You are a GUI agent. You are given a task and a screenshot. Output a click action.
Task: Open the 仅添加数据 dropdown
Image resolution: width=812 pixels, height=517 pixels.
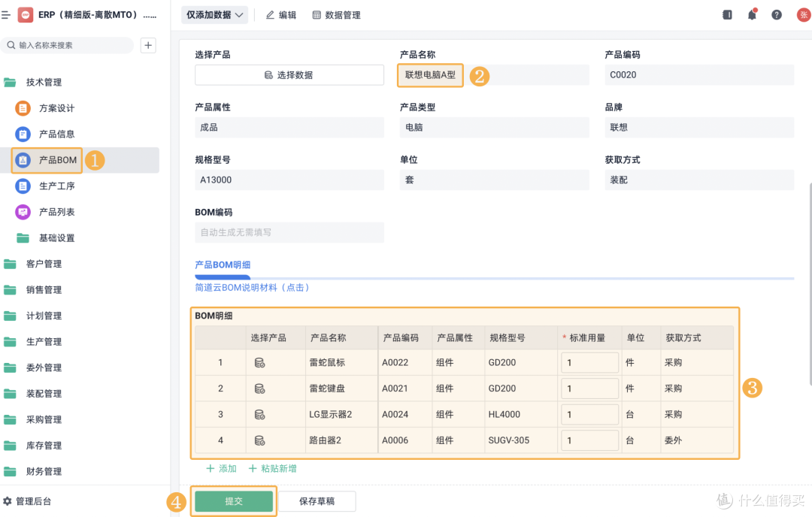[214, 15]
